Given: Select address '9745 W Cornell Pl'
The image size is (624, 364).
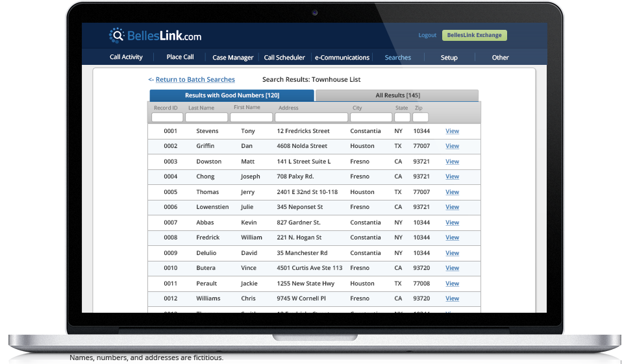Looking at the screenshot, I should [301, 298].
